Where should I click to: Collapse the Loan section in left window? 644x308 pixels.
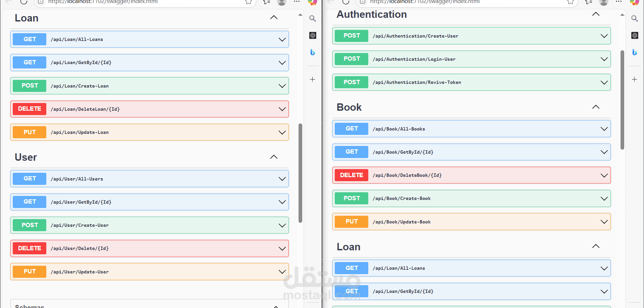pyautogui.click(x=274, y=17)
